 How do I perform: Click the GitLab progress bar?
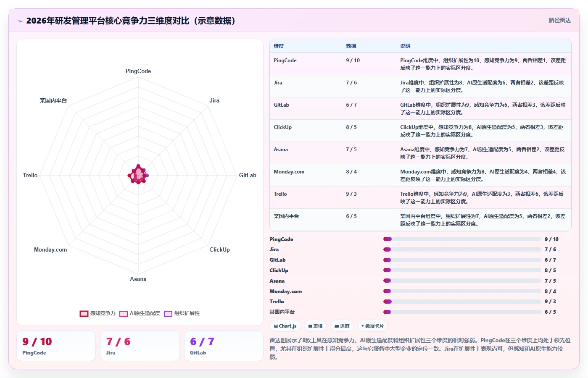pyautogui.click(x=462, y=260)
